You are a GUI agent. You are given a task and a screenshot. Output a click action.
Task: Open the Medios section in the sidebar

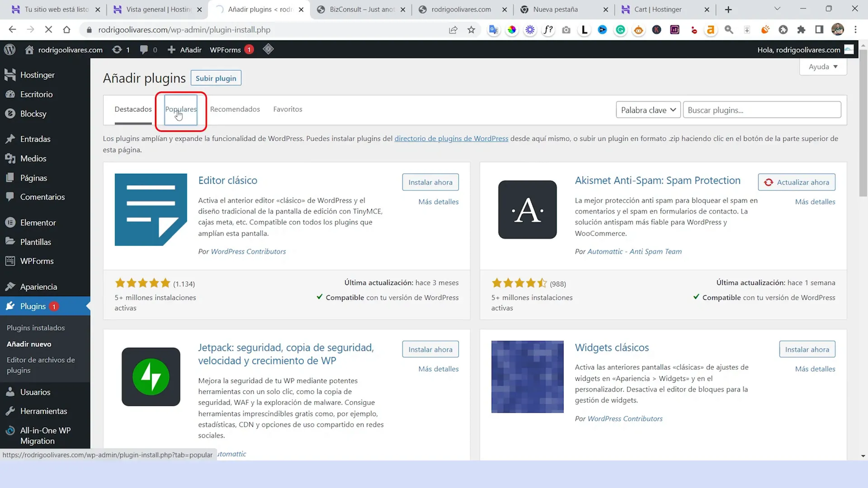pos(35,158)
